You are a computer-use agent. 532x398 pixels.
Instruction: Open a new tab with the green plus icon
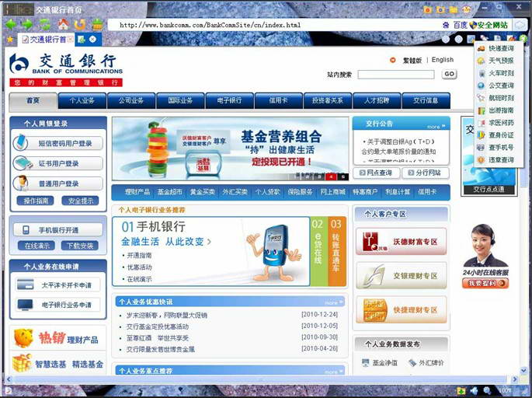click(x=82, y=40)
